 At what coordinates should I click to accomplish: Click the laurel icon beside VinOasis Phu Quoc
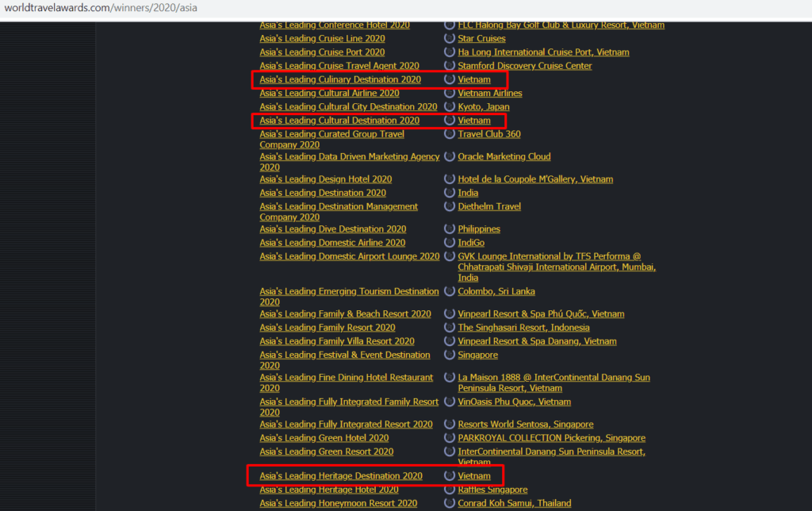tap(450, 401)
